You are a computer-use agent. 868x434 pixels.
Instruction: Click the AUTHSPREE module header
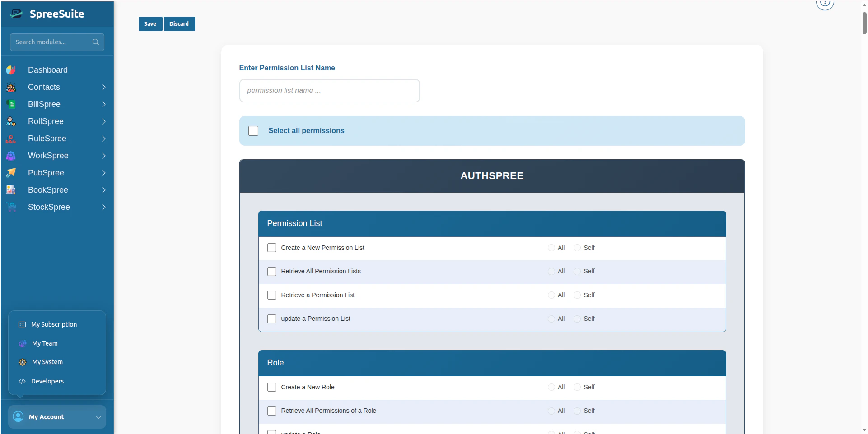click(x=492, y=176)
